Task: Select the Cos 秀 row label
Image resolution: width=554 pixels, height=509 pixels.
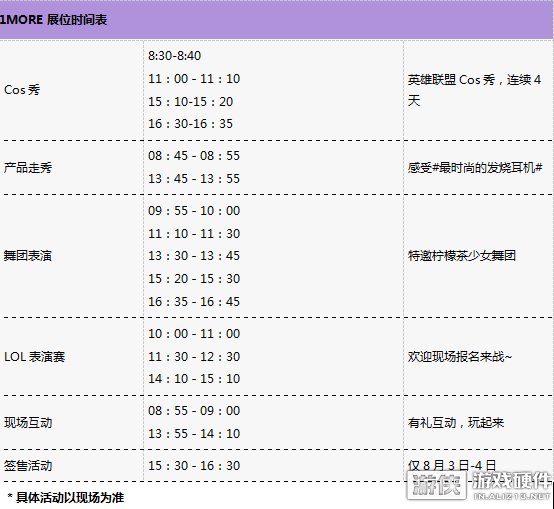Action: coord(22,90)
